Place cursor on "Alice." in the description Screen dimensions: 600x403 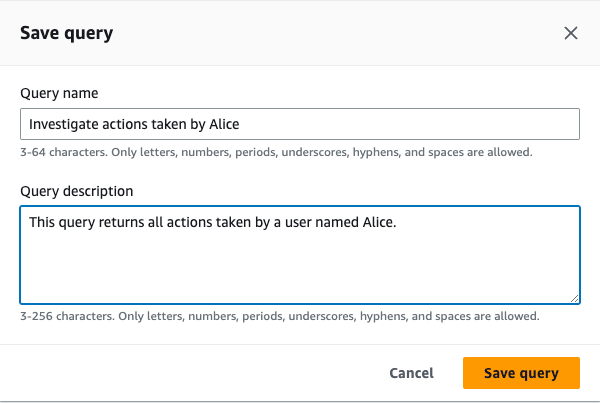[x=378, y=222]
